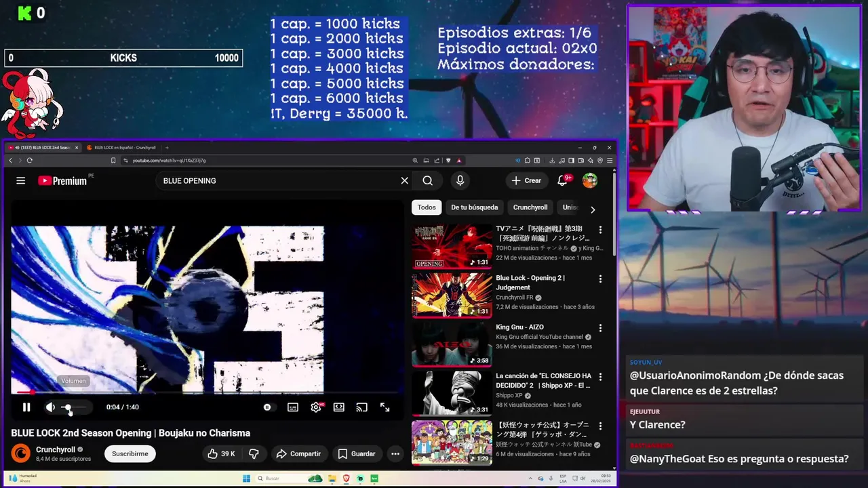
Task: Open options for the El Consejo Ha Decidido video
Action: click(600, 377)
